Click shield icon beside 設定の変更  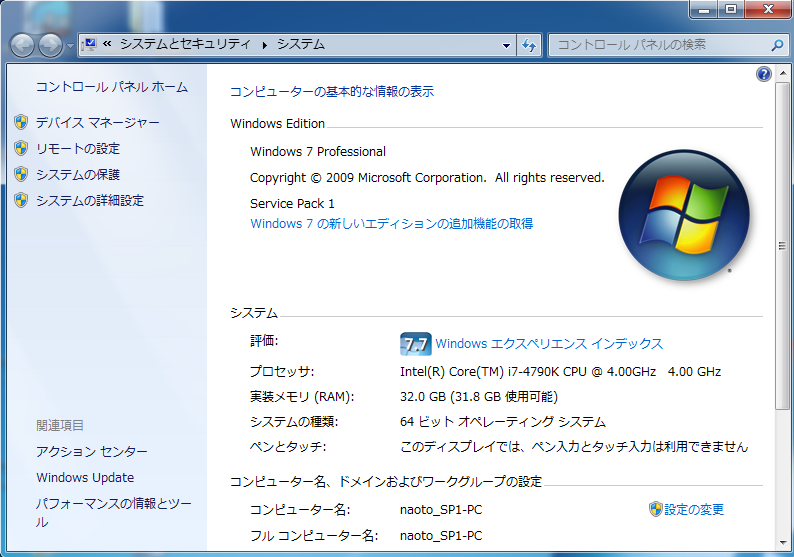pos(656,509)
